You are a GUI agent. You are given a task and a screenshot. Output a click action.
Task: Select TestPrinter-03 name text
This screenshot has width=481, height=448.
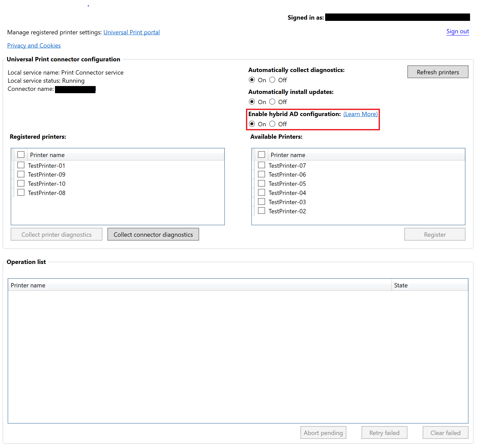pos(287,202)
